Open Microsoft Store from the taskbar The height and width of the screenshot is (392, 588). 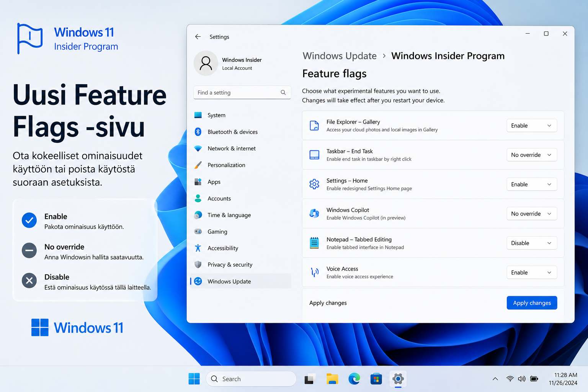pos(376,379)
